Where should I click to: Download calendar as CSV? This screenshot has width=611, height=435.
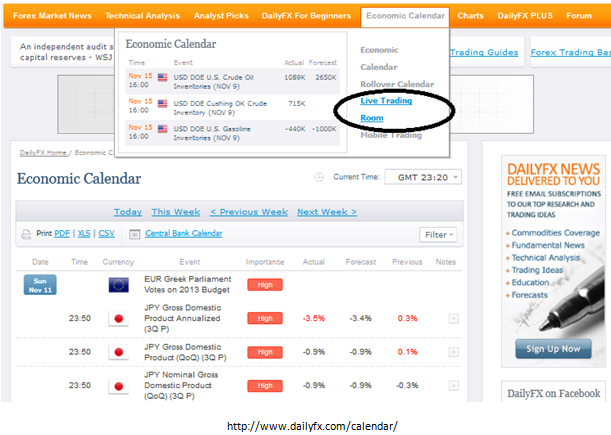[x=106, y=233]
